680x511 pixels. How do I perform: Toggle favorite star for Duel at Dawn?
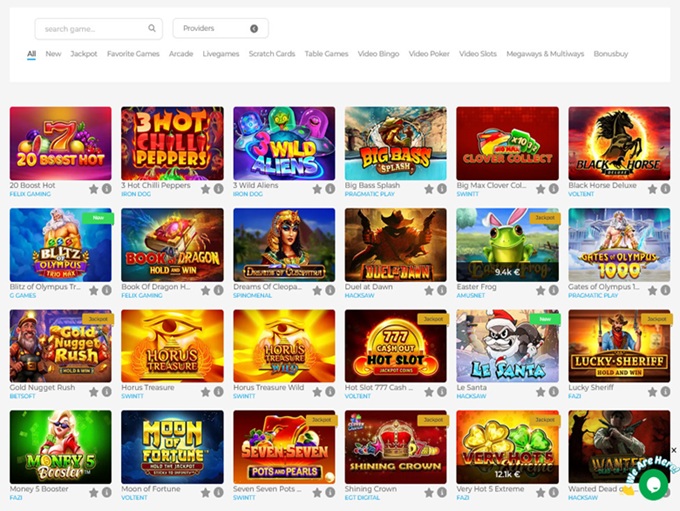(429, 290)
